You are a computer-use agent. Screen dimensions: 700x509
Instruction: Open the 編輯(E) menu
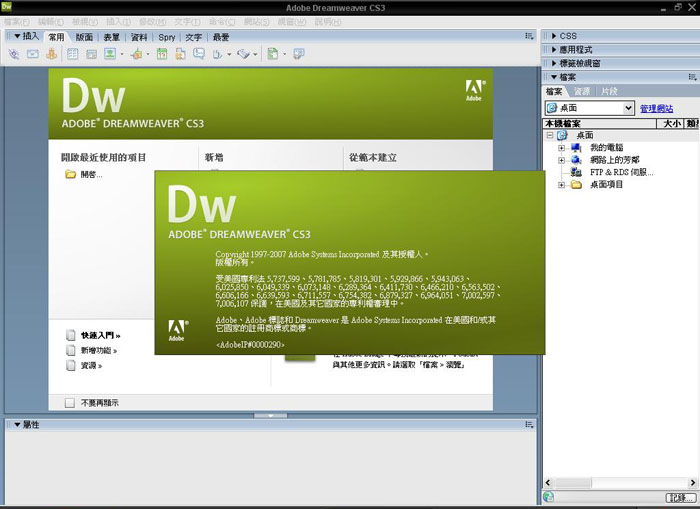pos(50,22)
